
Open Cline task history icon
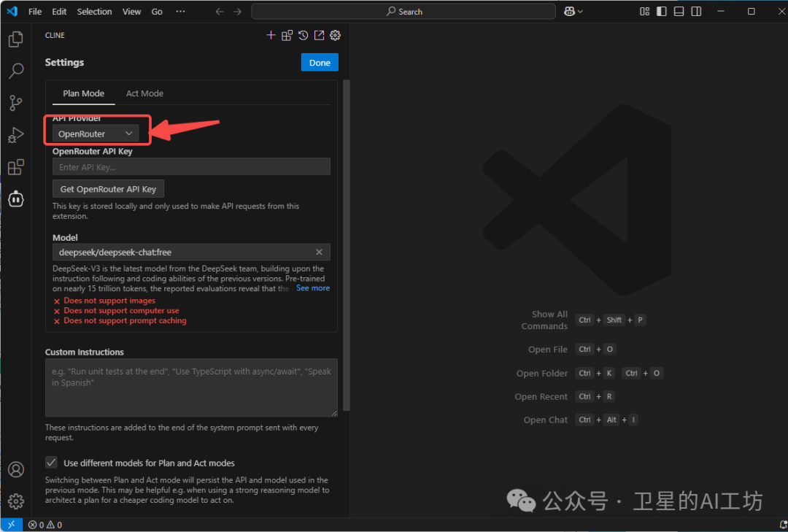click(303, 35)
